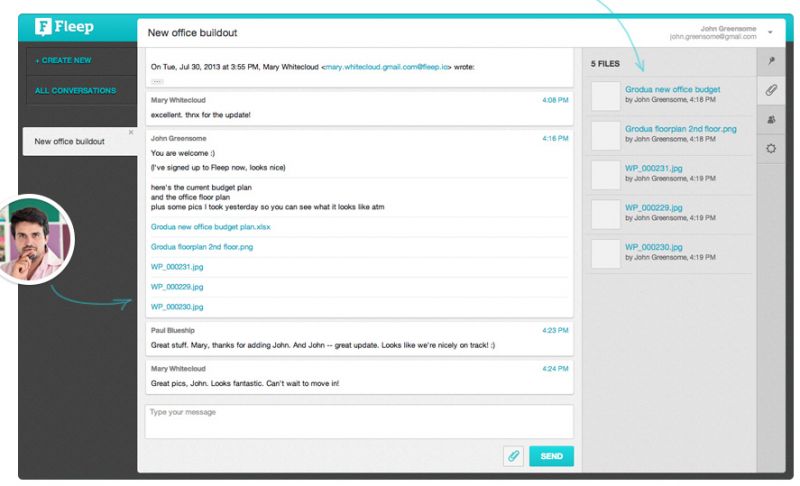Open Grodua floorplan 2nd floor.png in files panel
The width and height of the screenshot is (800, 486).
pyautogui.click(x=681, y=129)
